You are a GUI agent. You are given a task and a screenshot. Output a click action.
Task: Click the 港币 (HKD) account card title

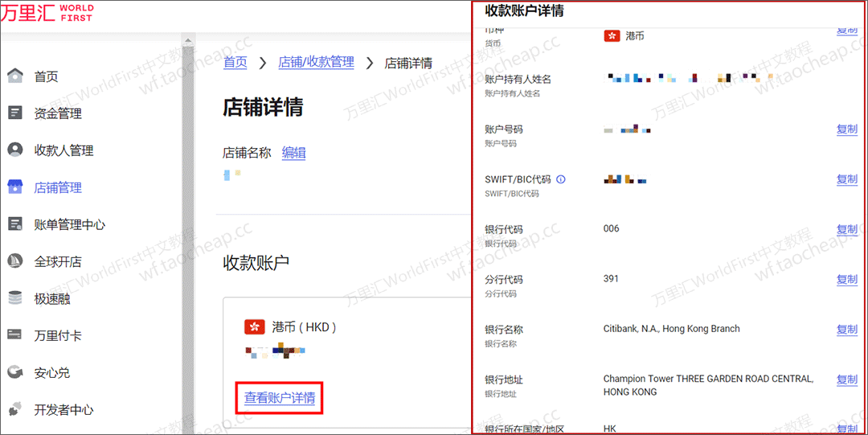pyautogui.click(x=305, y=327)
